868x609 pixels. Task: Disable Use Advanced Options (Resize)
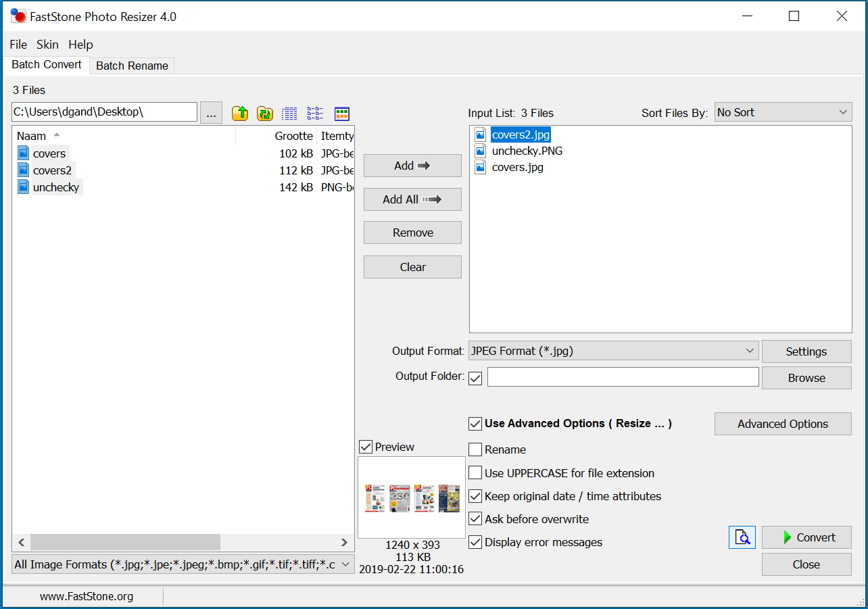click(475, 424)
